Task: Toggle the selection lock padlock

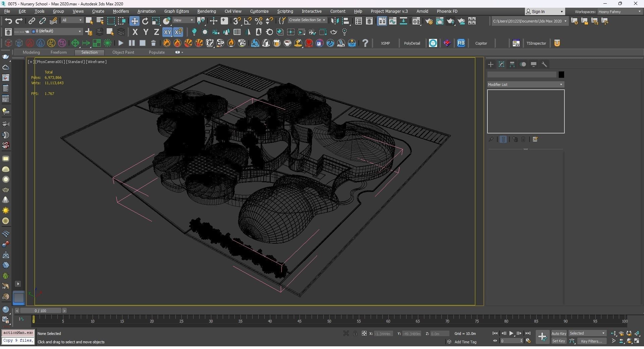Action: (355, 334)
